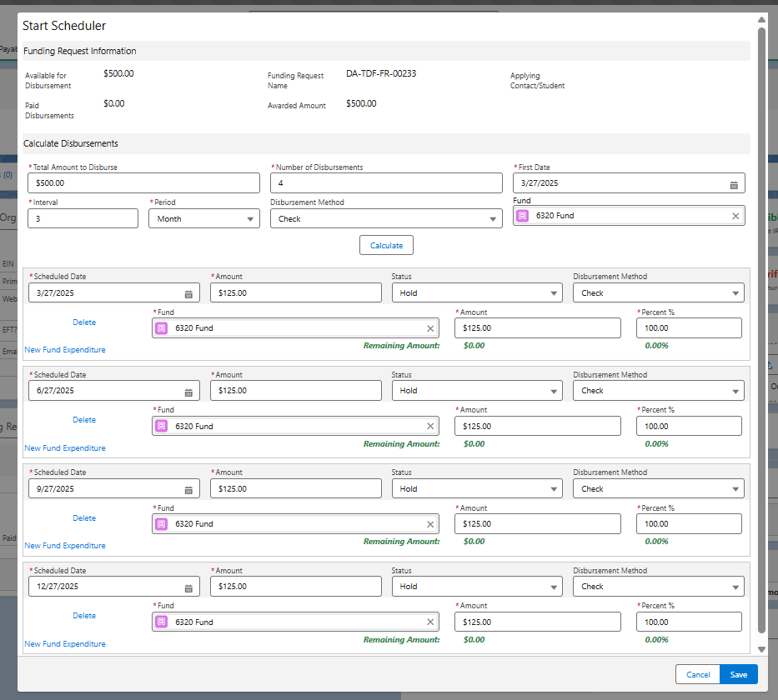Remove 6320 Fund from the 12/27/2025 disbursement
This screenshot has height=700, width=778.
pyautogui.click(x=430, y=622)
